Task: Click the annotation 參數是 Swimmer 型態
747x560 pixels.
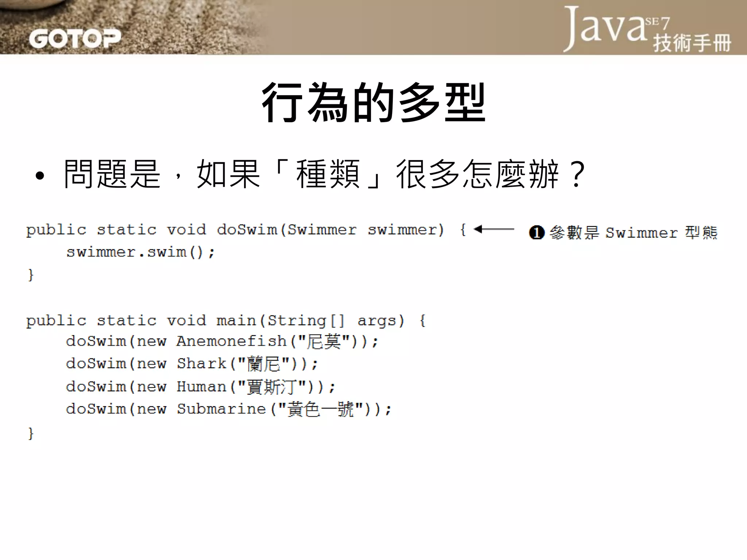Action: (633, 233)
